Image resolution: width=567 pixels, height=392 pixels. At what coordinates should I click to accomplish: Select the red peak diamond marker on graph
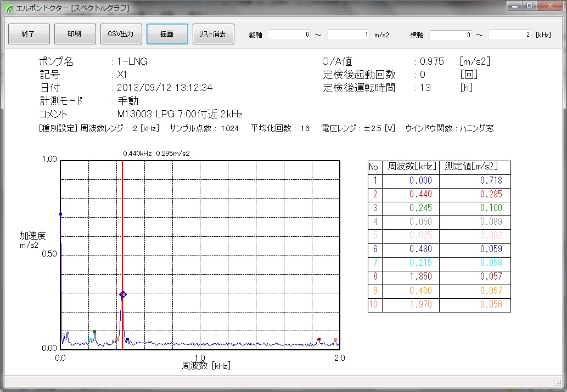pos(123,294)
